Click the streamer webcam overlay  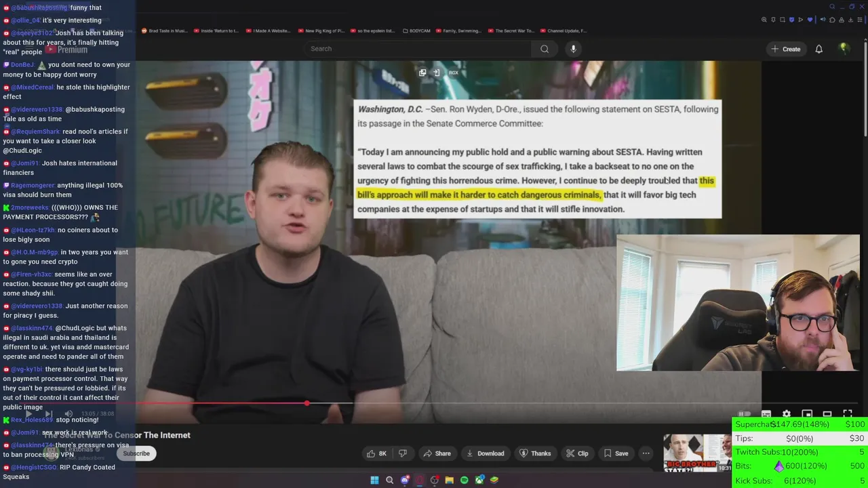click(x=738, y=303)
